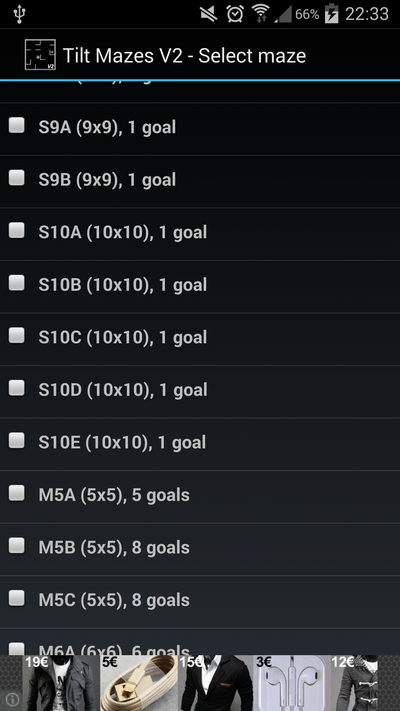Check the S9A (9x9) maze checkbox

[x=17, y=125]
